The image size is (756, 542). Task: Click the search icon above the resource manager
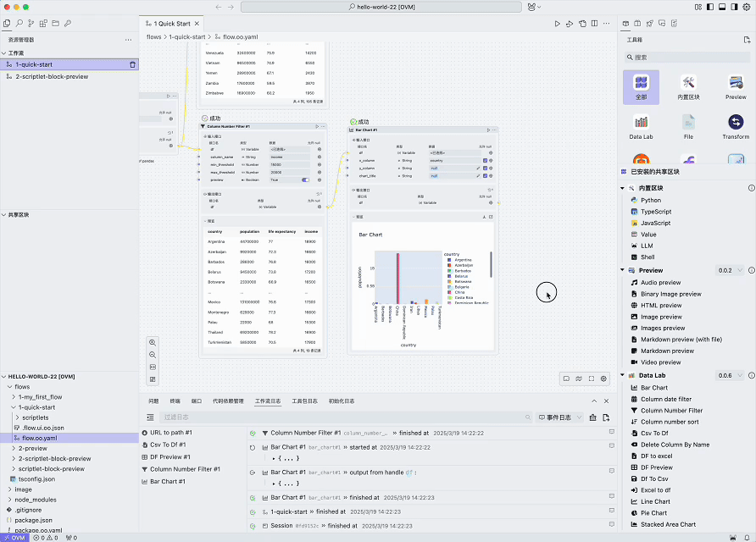[x=19, y=23]
